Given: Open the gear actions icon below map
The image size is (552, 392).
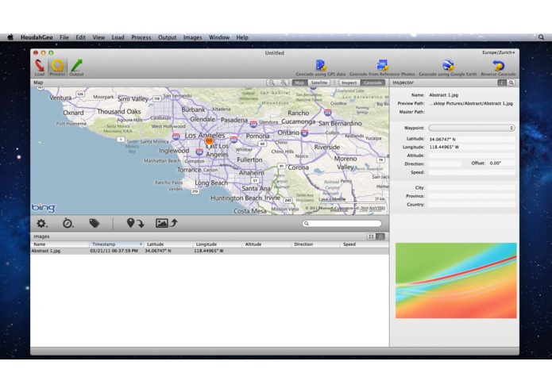Looking at the screenshot, I should [x=42, y=224].
